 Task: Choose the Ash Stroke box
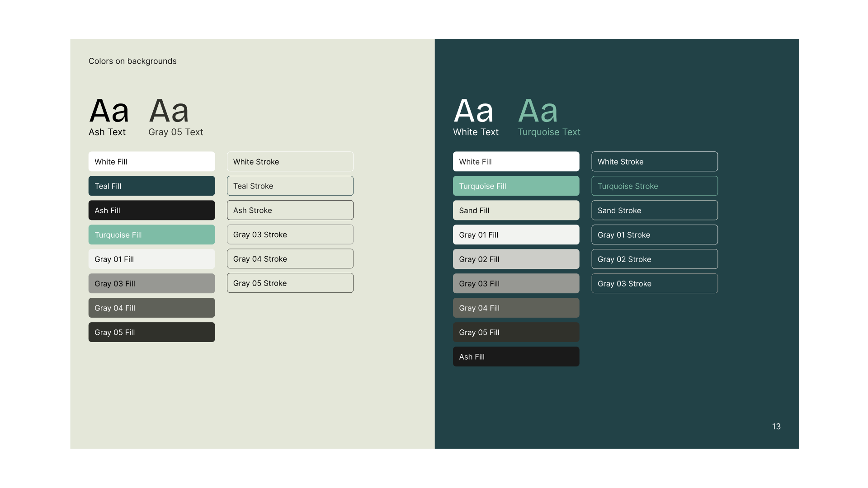[290, 210]
